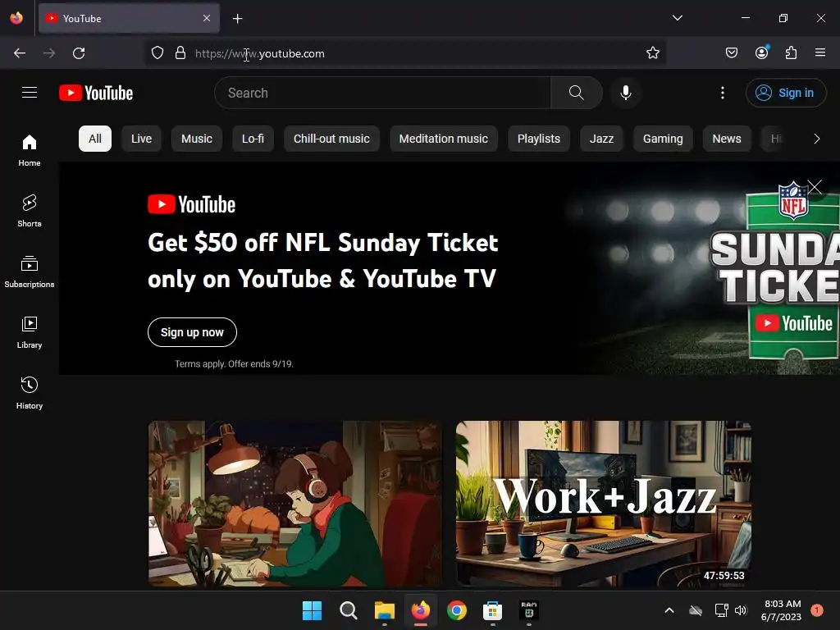The height and width of the screenshot is (630, 840).
Task: Open Google Chrome from the taskbar
Action: pos(456,610)
